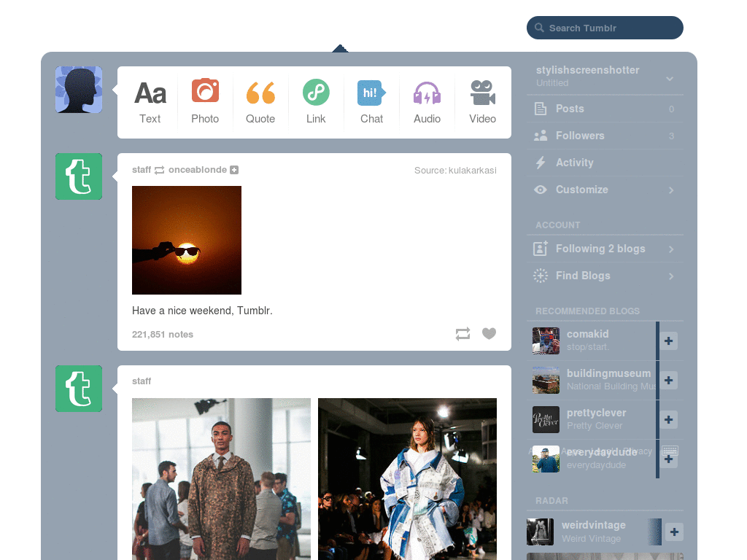
Task: Open Find Blogs
Action: tap(605, 276)
